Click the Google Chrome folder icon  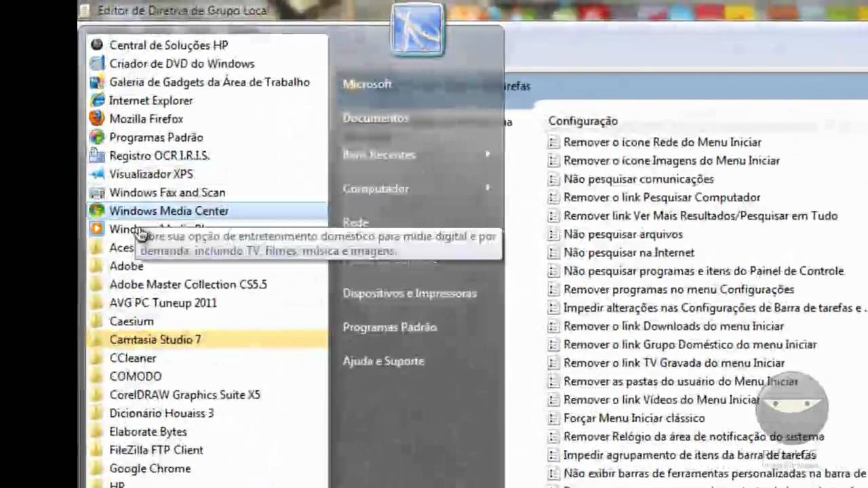pos(97,468)
